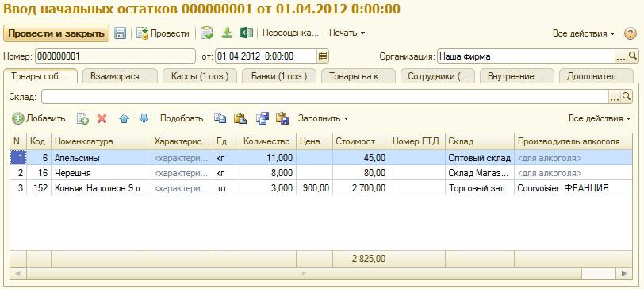644x289 pixels.
Task: Move row down with blue arrow
Action: pyautogui.click(x=144, y=119)
